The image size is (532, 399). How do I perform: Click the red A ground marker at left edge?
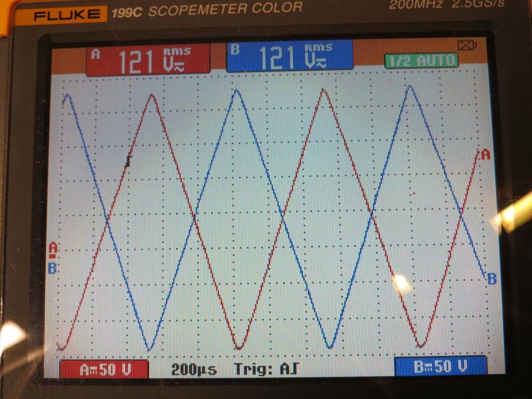click(x=52, y=250)
